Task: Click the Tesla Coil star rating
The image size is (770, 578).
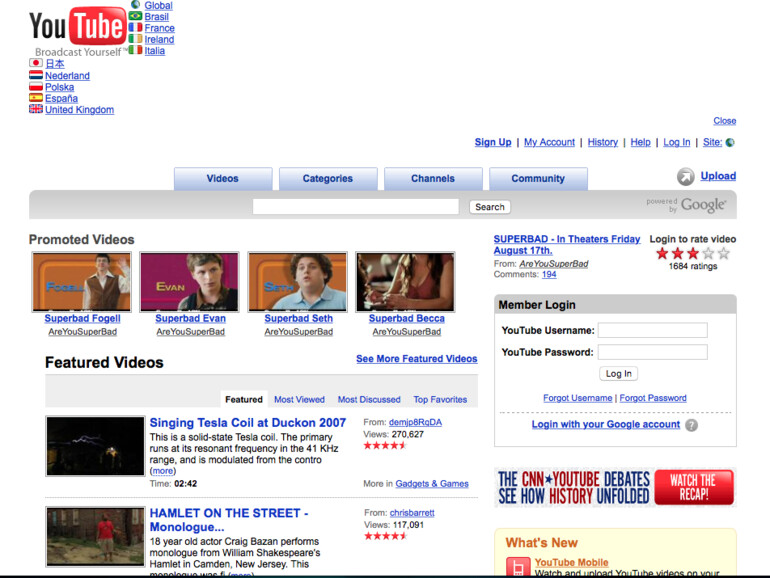Action: 385,446
